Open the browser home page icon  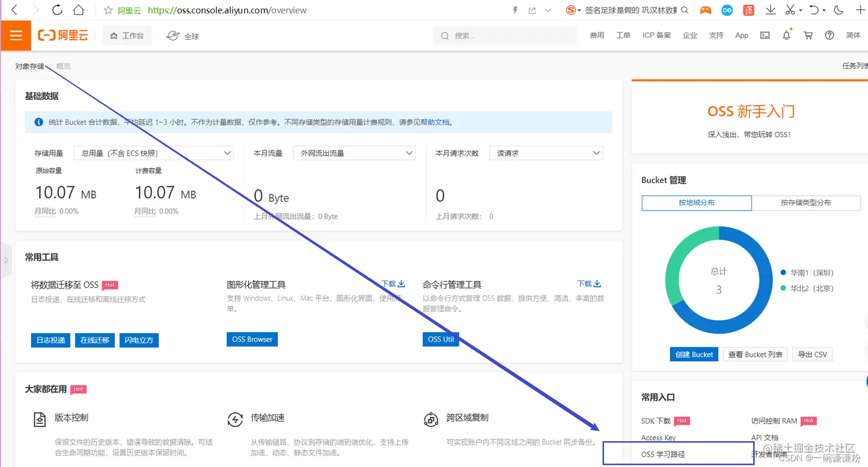pos(78,10)
